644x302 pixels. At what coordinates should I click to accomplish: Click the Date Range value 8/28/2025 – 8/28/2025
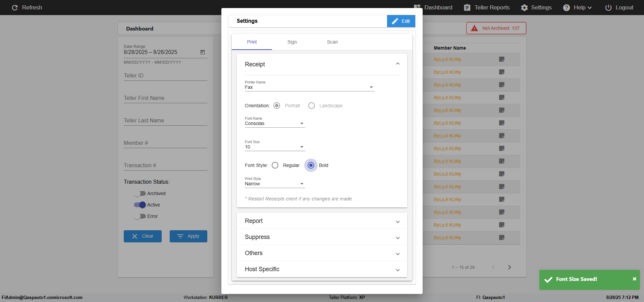coord(151,52)
